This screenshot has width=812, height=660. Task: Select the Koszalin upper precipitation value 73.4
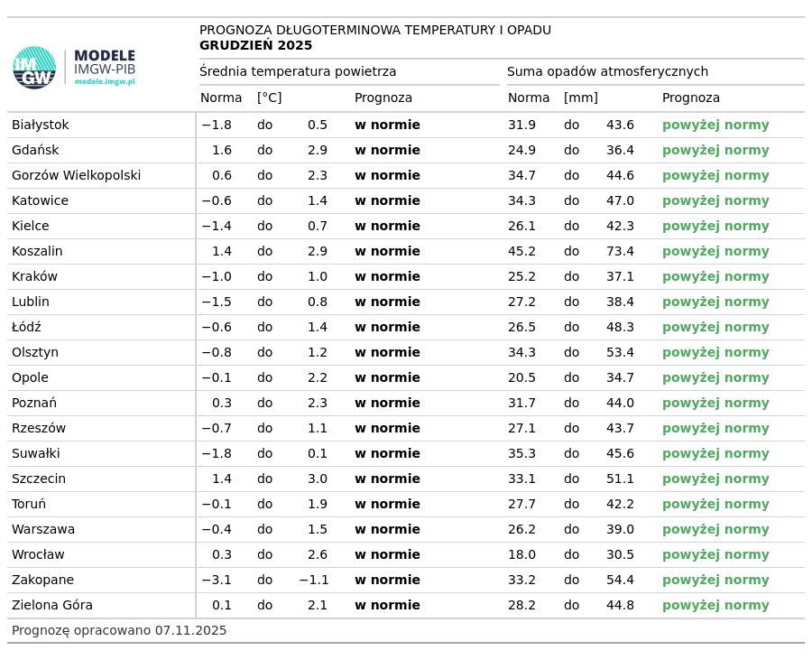pos(620,251)
